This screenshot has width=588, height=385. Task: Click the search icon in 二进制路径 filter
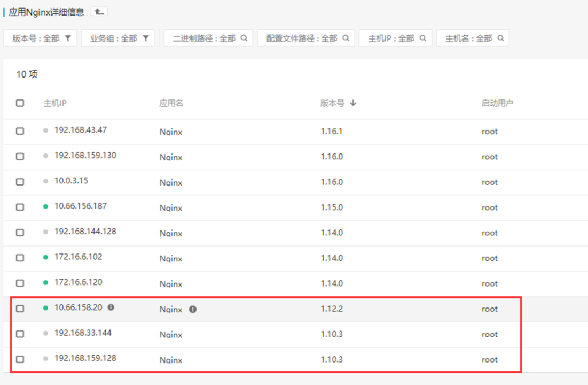244,38
